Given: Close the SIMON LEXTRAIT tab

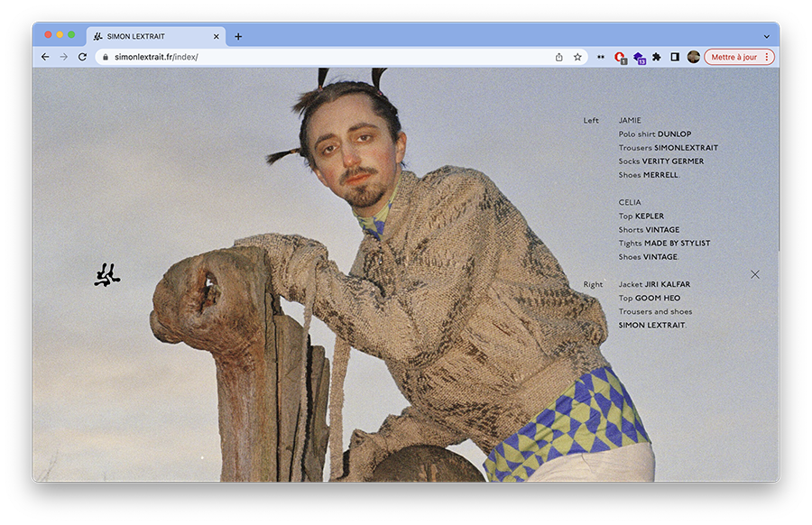Looking at the screenshot, I should [x=217, y=37].
